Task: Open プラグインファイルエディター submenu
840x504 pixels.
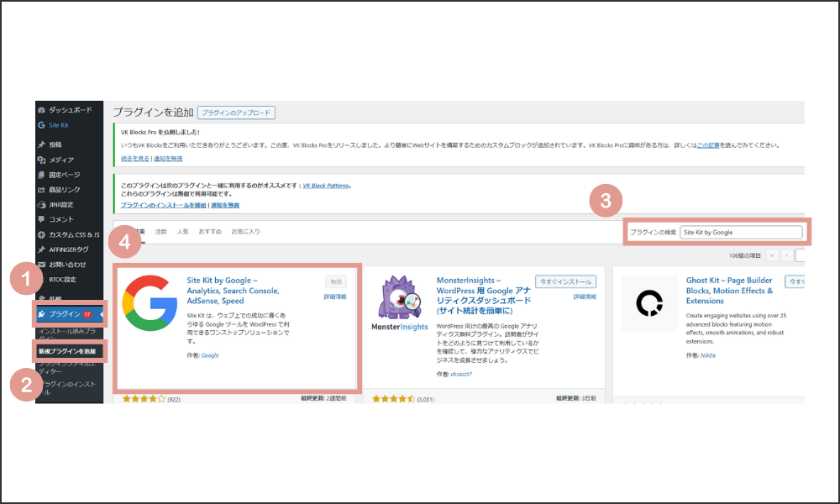Action: click(67, 367)
